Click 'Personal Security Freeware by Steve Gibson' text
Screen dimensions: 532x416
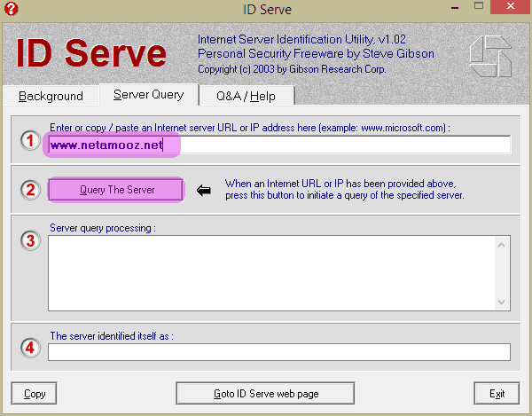point(316,54)
